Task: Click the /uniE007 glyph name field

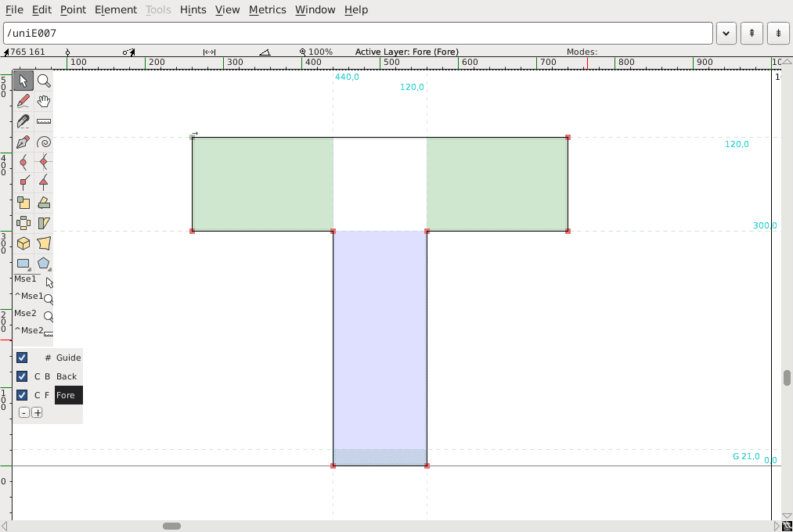Action: (358, 34)
